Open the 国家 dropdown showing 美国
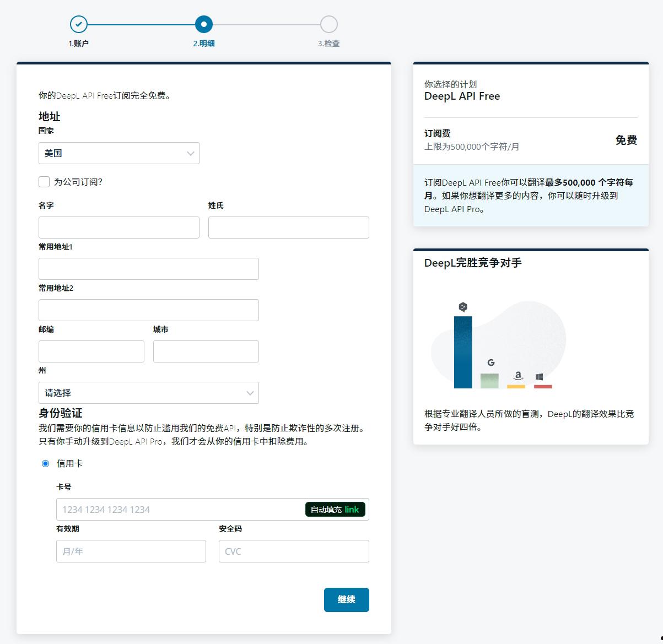 click(x=119, y=153)
